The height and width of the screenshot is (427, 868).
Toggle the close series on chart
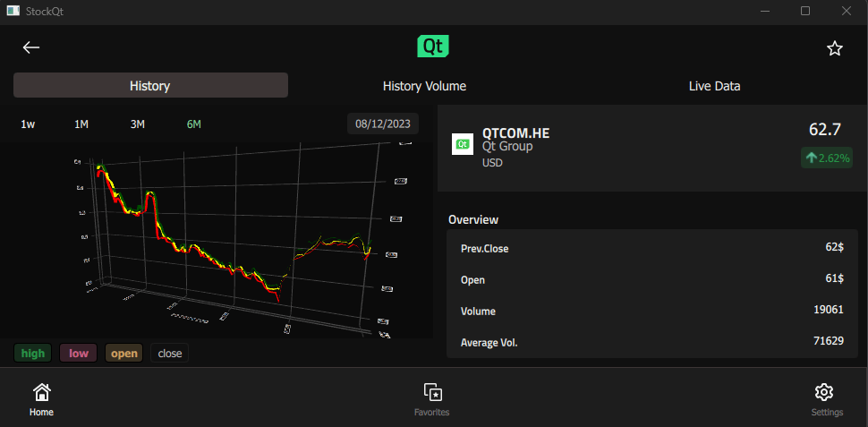pos(170,353)
